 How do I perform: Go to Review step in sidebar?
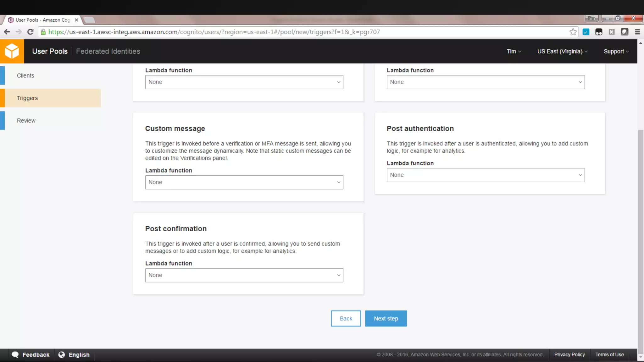click(x=26, y=121)
